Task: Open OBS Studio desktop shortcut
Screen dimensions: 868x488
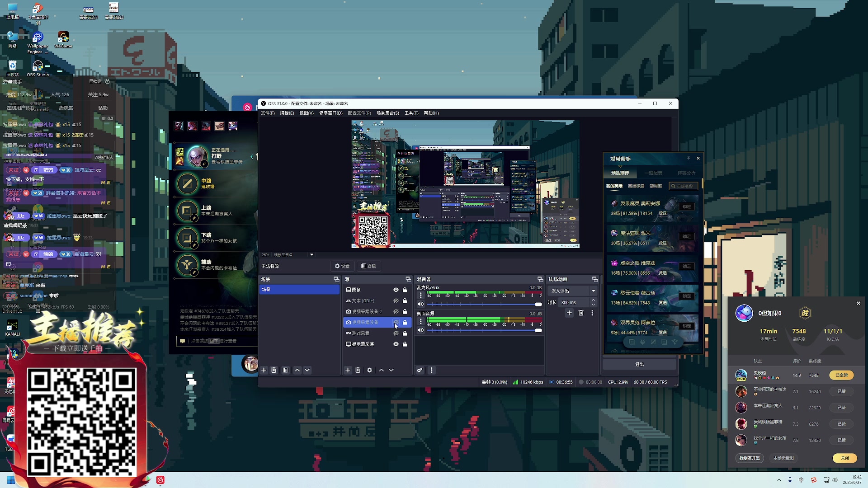Action: [38, 68]
